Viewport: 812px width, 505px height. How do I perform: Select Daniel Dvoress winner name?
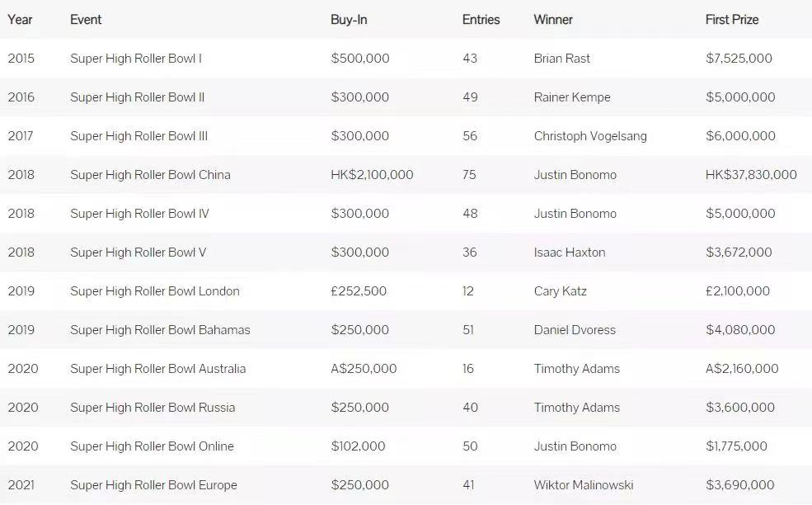pos(575,330)
